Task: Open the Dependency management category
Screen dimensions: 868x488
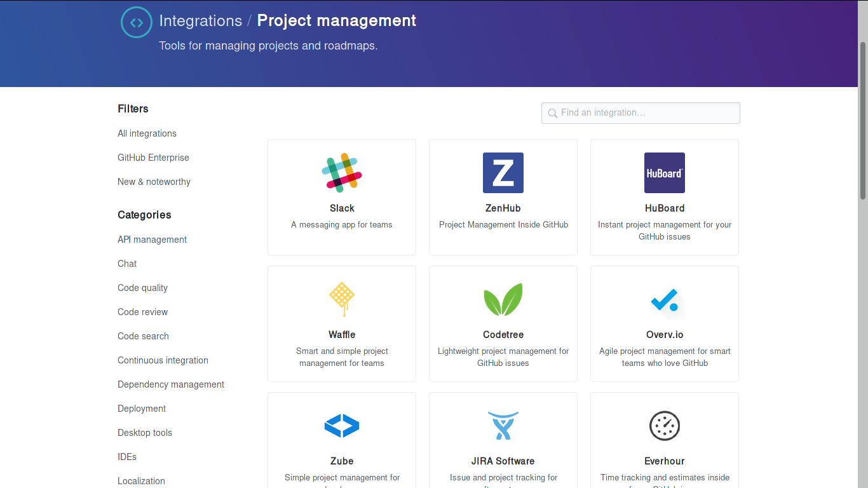Action: coord(171,384)
